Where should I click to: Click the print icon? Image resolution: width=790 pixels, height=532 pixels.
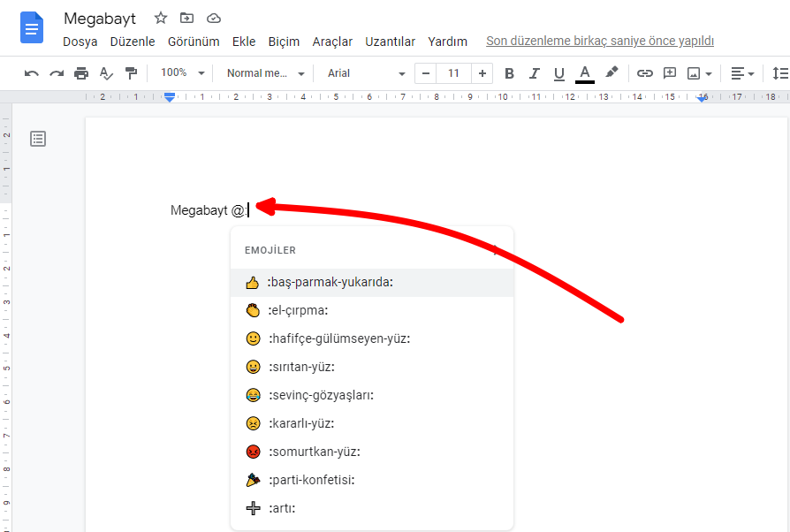point(81,73)
